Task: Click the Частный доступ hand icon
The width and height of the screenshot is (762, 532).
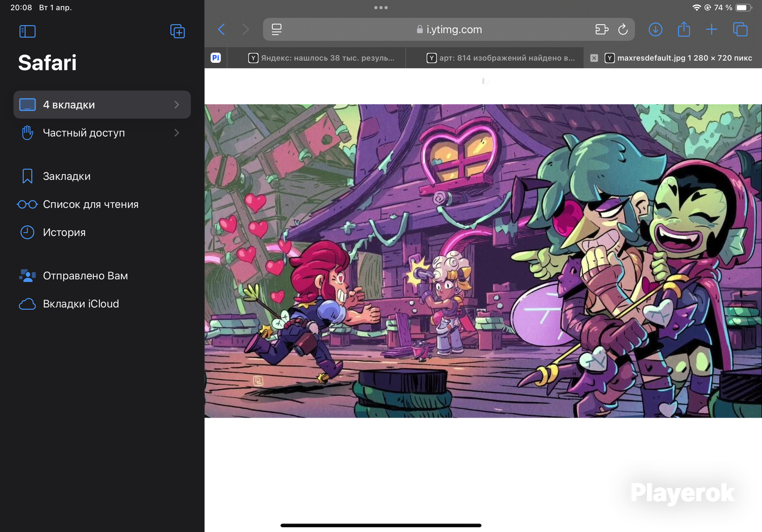Action: 27,132
